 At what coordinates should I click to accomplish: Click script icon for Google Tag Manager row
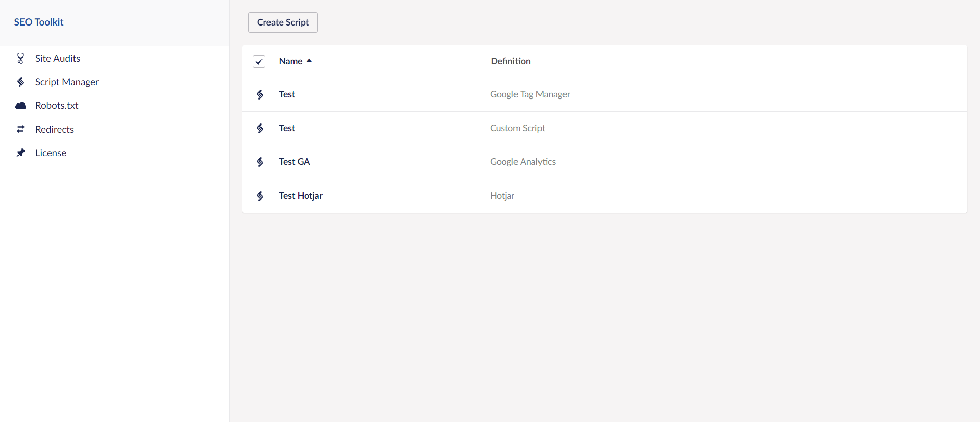click(260, 94)
